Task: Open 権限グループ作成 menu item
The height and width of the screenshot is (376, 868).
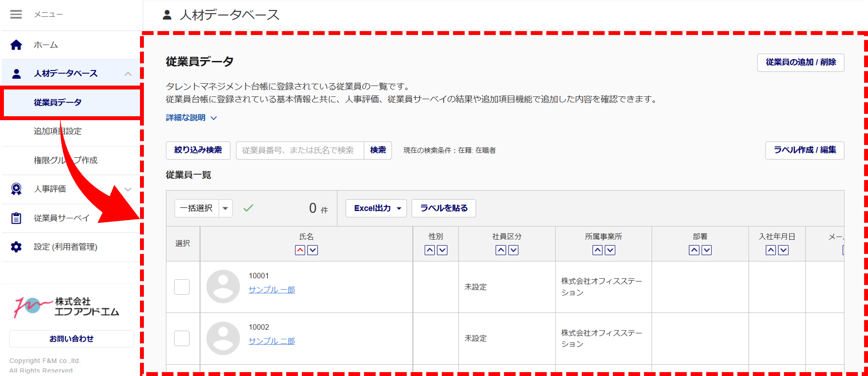Action: 66,160
